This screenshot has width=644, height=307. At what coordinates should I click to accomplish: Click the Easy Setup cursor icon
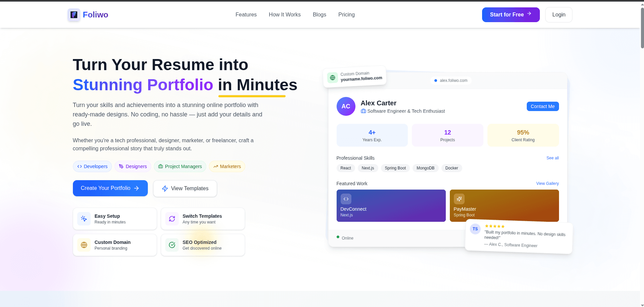(84, 219)
